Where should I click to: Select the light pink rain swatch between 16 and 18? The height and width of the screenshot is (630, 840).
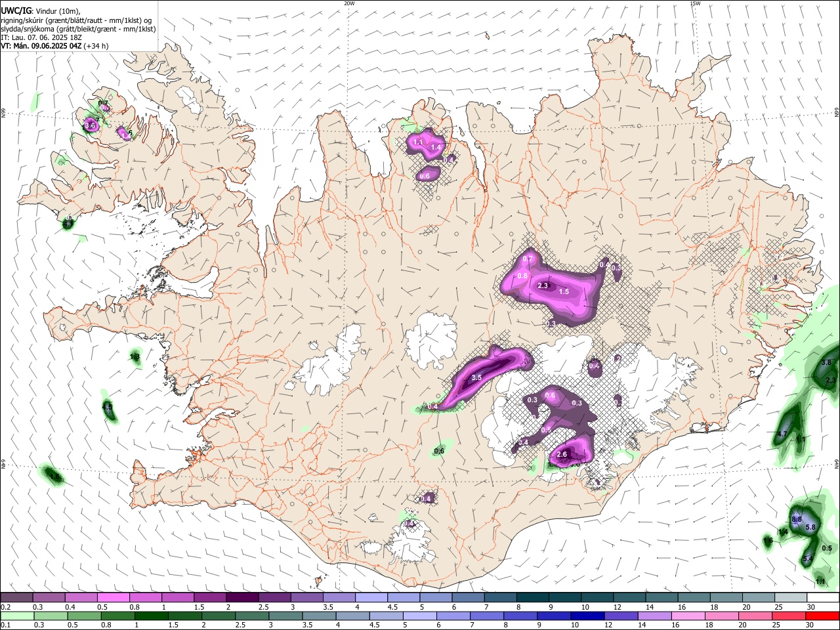tap(688, 616)
